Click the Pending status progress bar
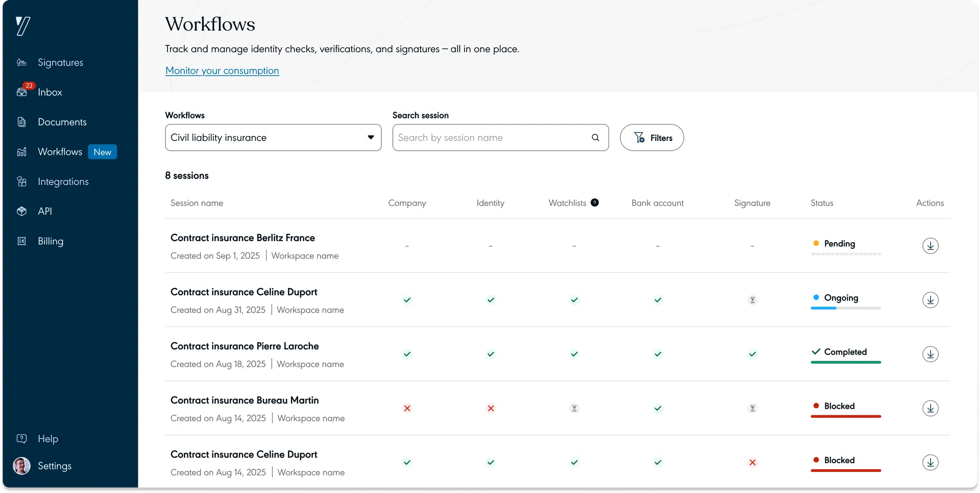 pos(846,254)
